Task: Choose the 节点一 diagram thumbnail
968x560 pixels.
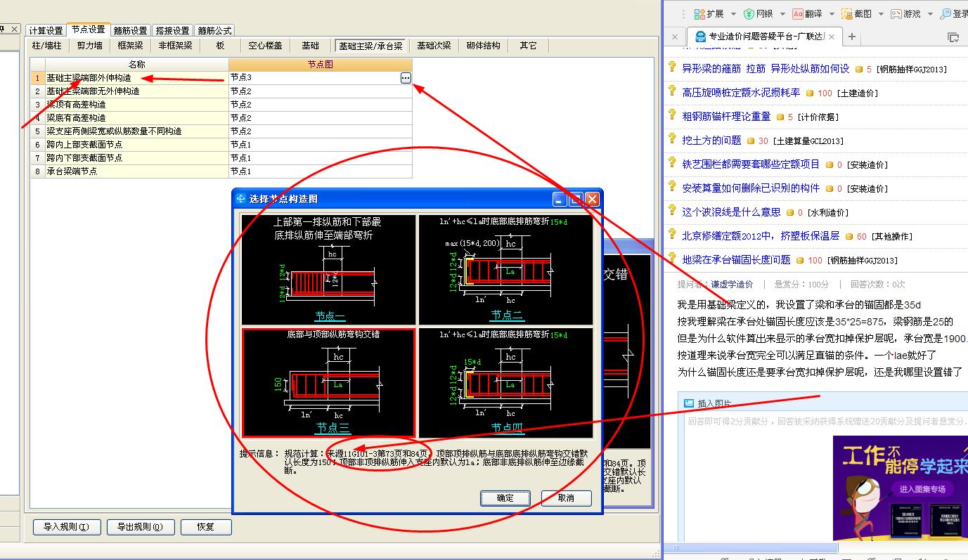Action: [x=328, y=269]
